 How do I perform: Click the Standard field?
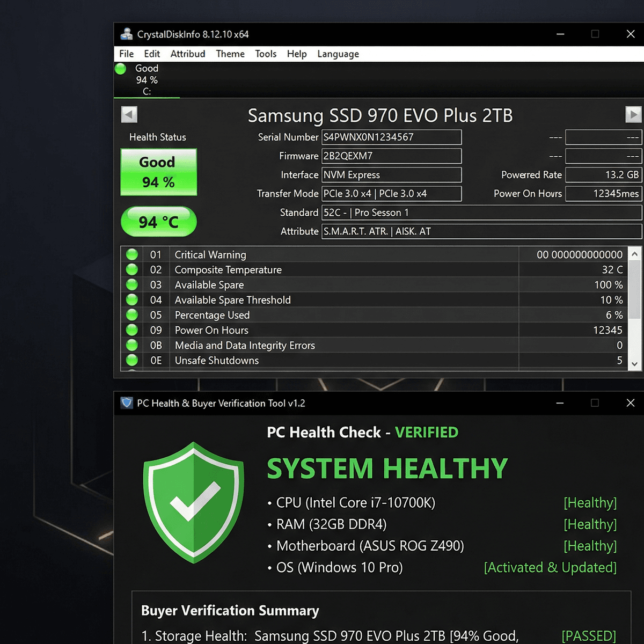point(481,213)
